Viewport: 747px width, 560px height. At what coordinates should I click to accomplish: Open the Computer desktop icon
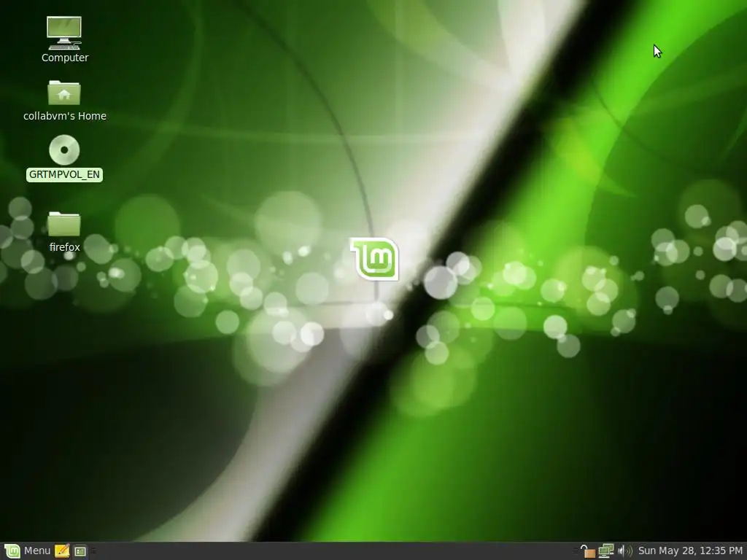point(64,33)
